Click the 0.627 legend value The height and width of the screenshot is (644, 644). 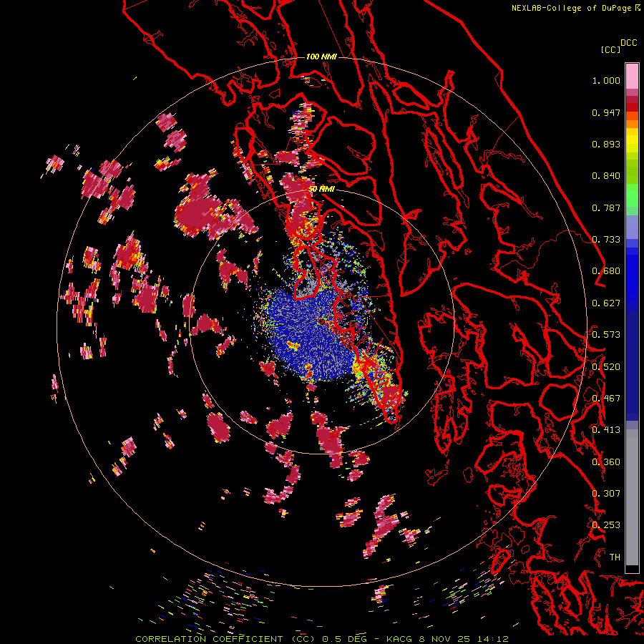606,303
